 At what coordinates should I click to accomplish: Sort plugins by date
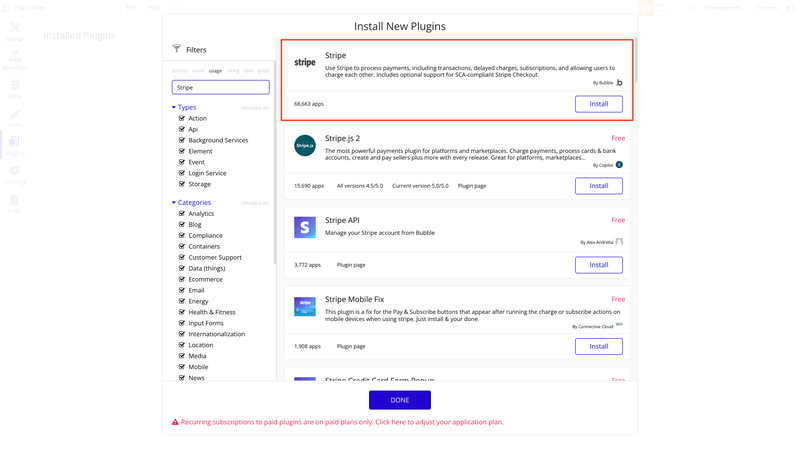coord(248,71)
